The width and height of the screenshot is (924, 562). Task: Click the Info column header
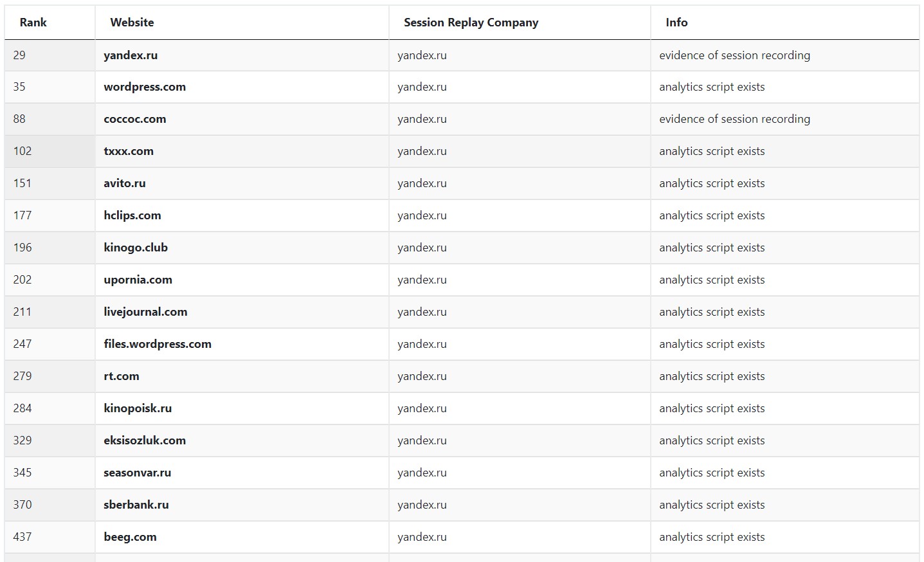[x=676, y=23]
